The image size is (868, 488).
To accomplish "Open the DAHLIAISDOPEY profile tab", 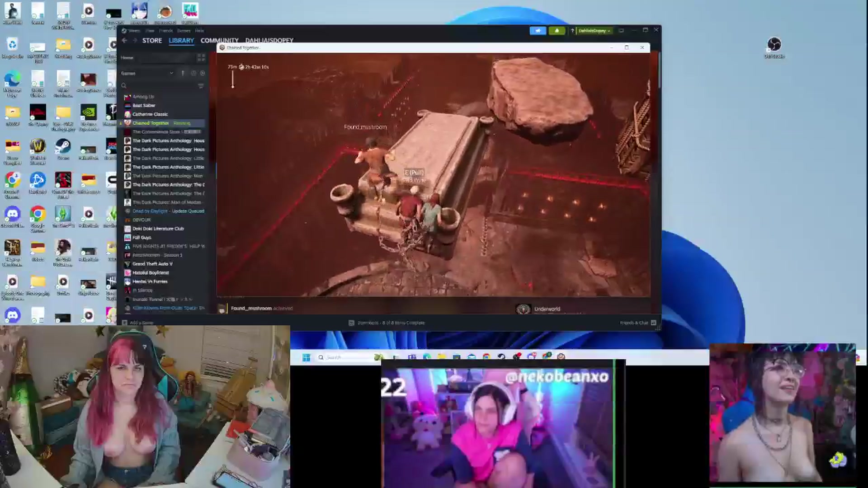I will click(269, 40).
